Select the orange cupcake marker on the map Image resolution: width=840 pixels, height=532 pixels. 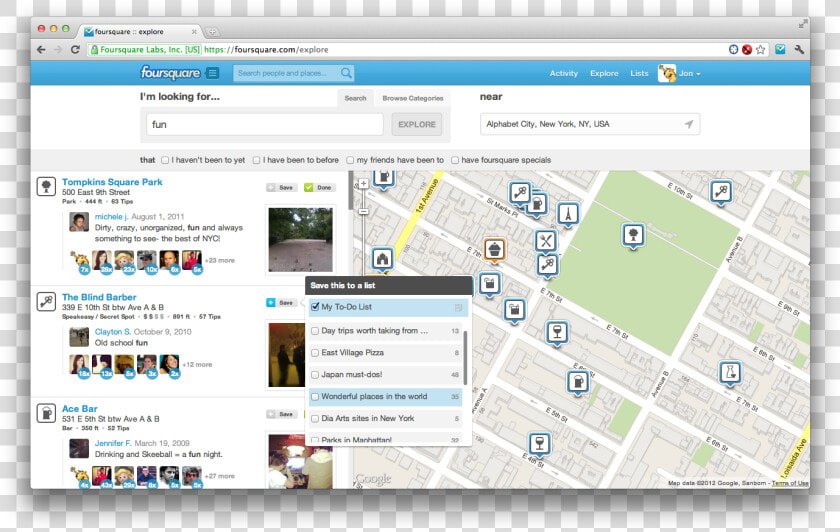tap(494, 250)
